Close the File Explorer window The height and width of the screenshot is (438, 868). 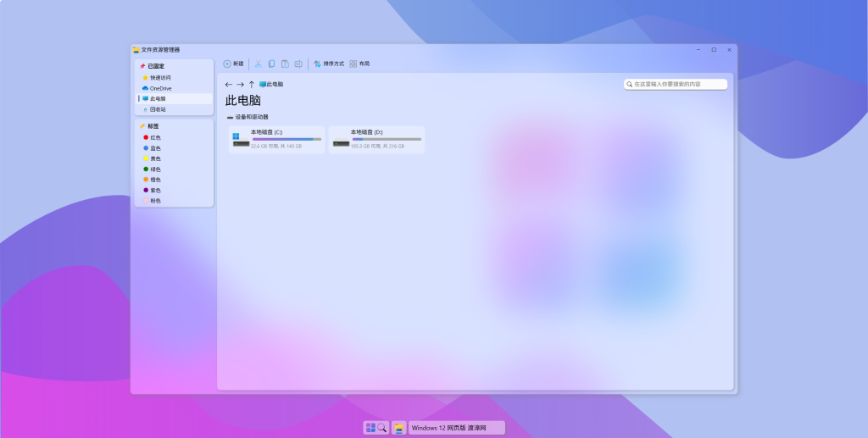pyautogui.click(x=729, y=50)
